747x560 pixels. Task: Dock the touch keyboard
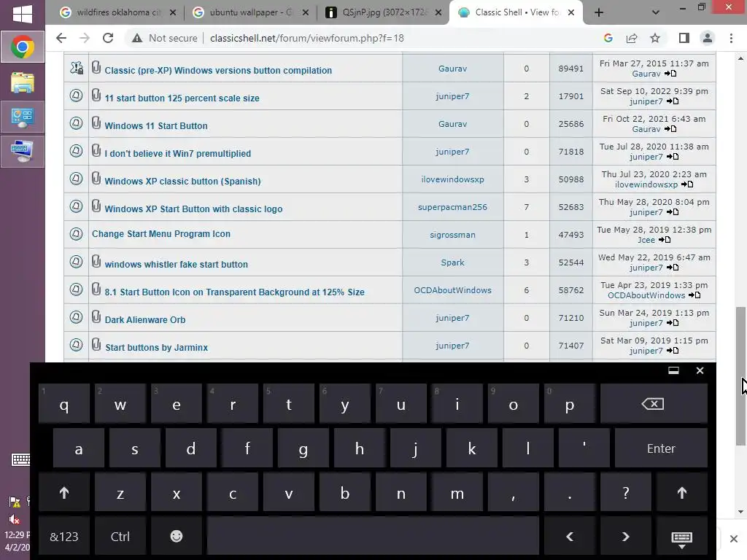(673, 370)
